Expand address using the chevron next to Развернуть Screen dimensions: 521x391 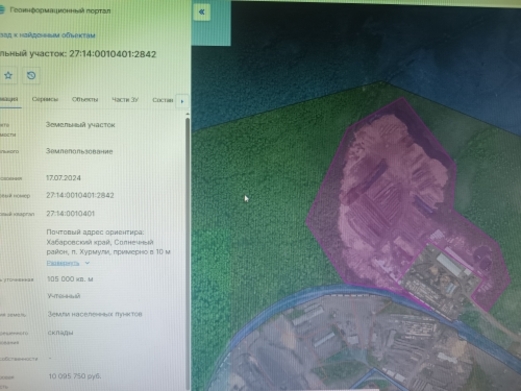click(87, 263)
